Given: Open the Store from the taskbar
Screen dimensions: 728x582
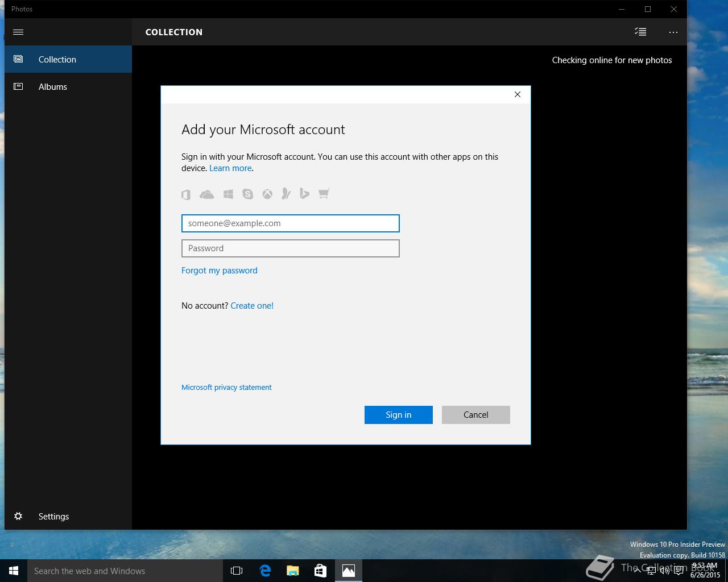Looking at the screenshot, I should point(320,571).
